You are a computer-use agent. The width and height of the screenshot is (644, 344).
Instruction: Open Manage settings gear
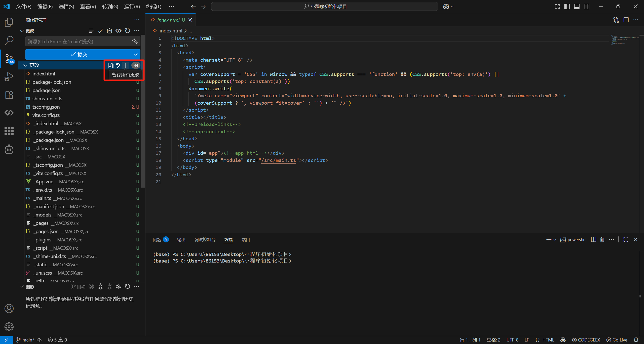coord(9,327)
